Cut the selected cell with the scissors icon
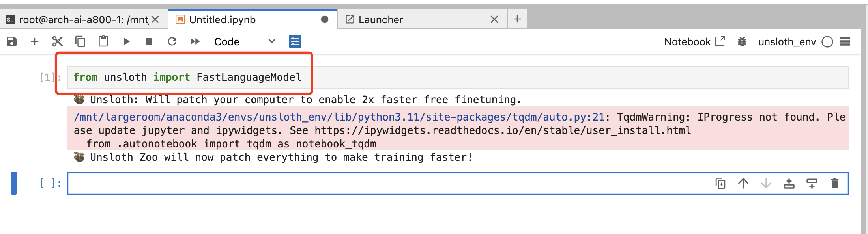868x234 pixels. coord(58,41)
